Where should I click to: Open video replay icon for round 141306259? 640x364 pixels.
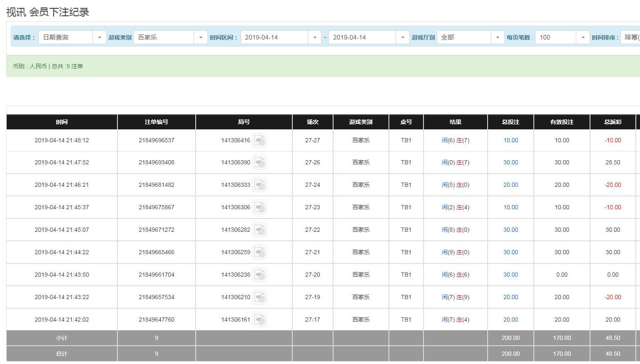tap(259, 252)
